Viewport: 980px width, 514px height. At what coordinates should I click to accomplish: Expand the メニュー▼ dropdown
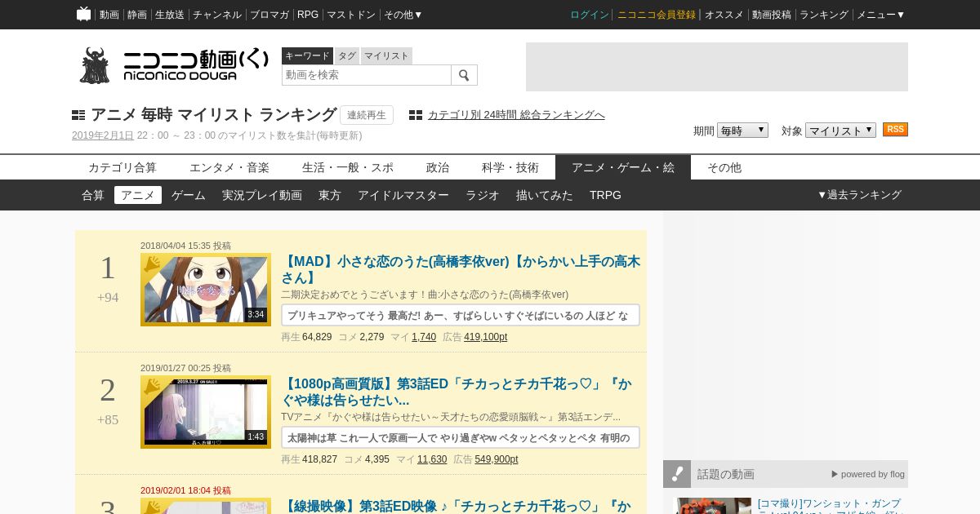880,15
